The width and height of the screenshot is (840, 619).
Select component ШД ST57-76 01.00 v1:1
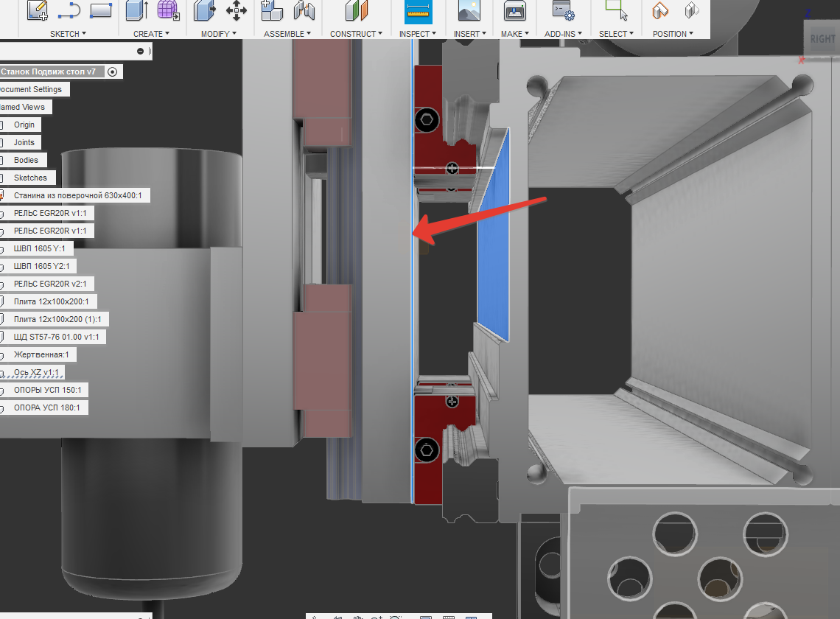[56, 337]
